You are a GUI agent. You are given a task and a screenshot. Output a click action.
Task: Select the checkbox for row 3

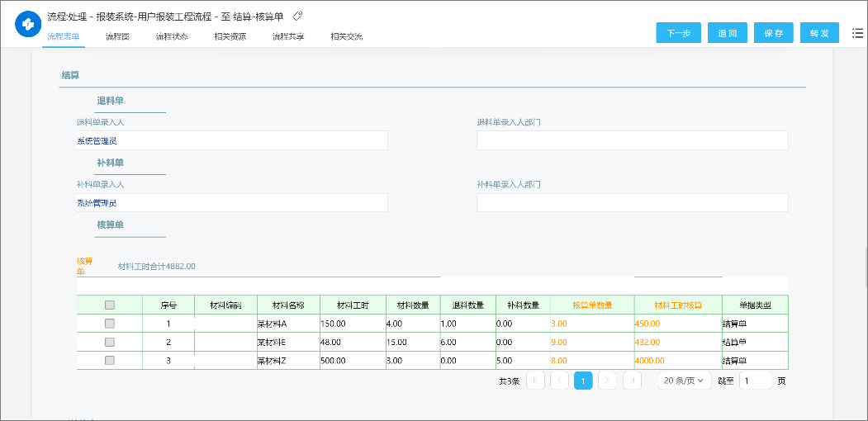[110, 360]
